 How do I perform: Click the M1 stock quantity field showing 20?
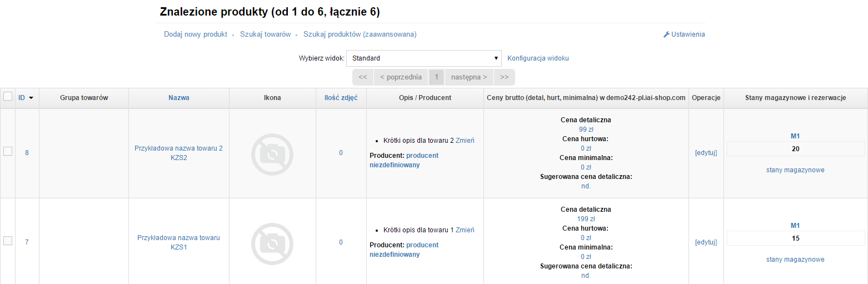coord(795,149)
